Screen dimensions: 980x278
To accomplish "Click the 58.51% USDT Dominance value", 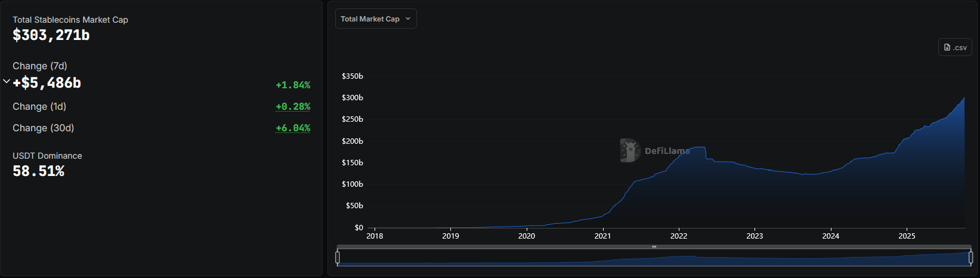I will point(39,171).
